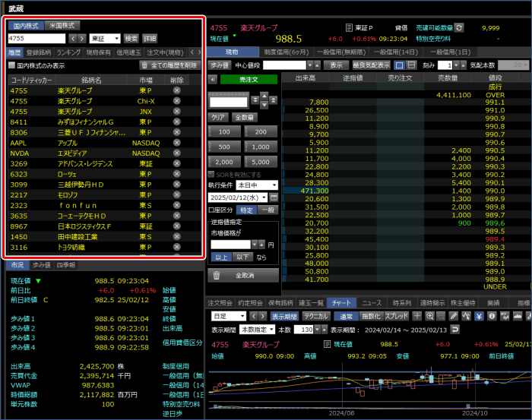This screenshot has width=532, height=420.
Task: Toggle the yen ¥ icon in chart toolbar
Action: pyautogui.click(x=479, y=316)
